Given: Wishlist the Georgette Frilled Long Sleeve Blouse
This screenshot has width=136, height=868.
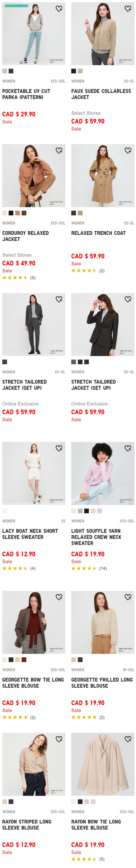Looking at the screenshot, I should (128, 597).
